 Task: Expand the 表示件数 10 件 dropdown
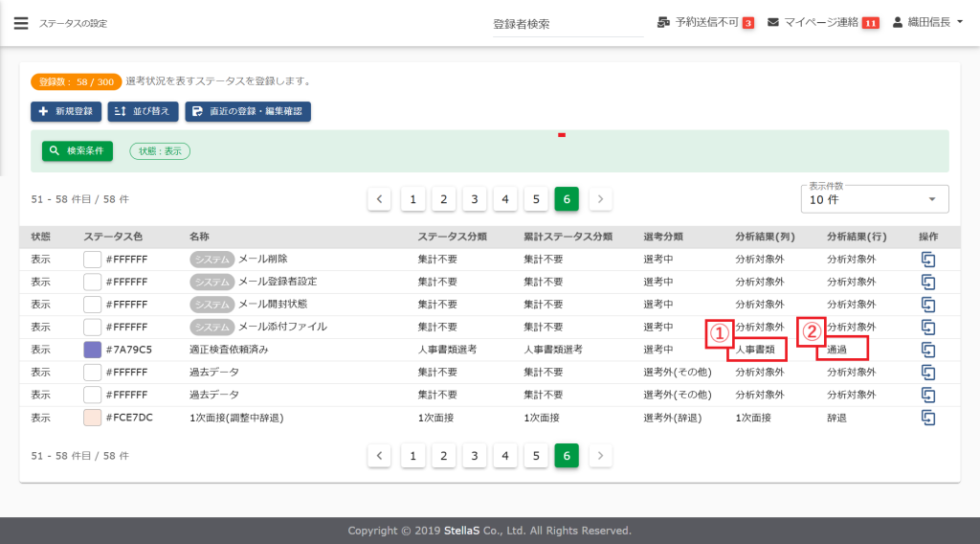(874, 199)
